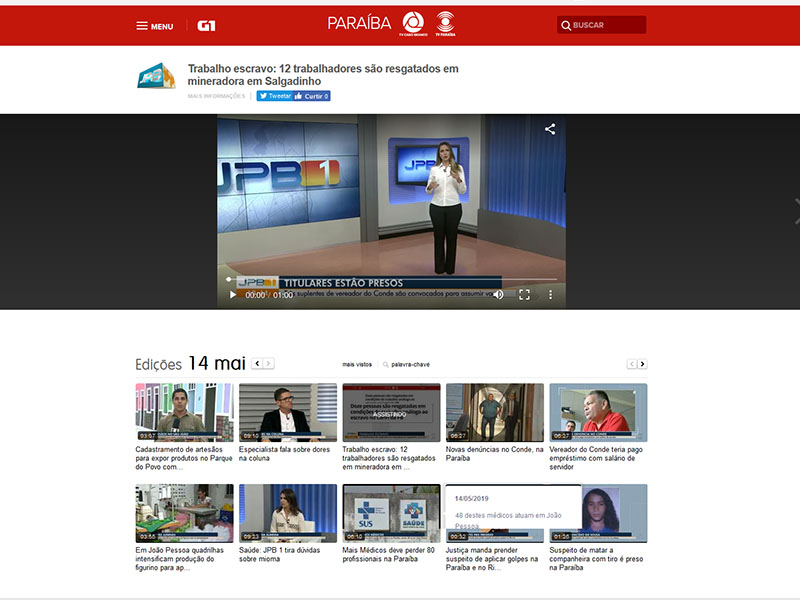Click the G1 logo
800x600 pixels.
click(x=206, y=26)
